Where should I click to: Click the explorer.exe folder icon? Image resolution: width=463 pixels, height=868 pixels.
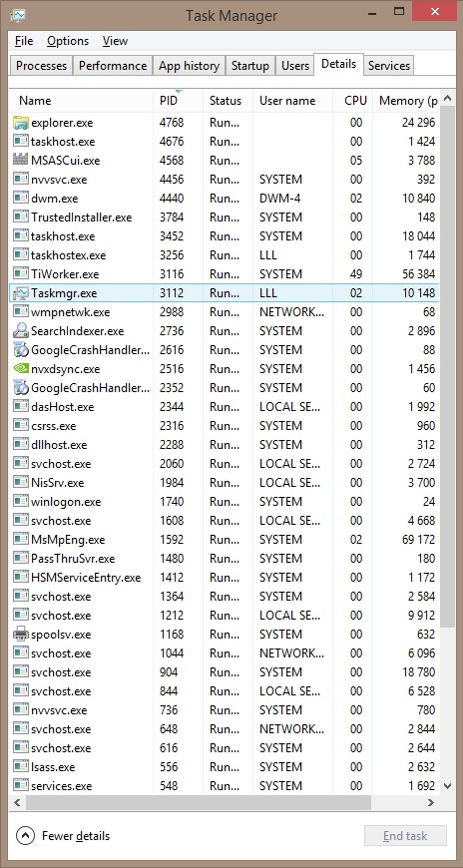(x=21, y=123)
